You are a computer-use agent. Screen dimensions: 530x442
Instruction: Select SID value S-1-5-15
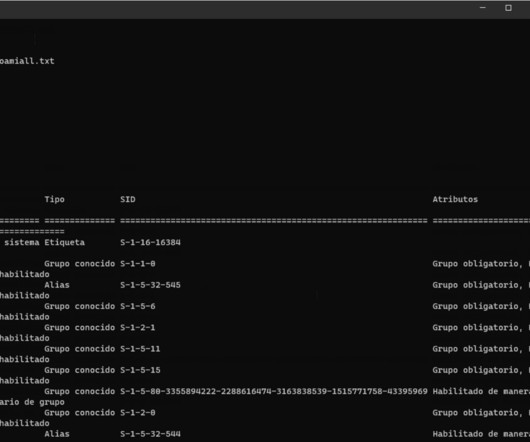140,370
